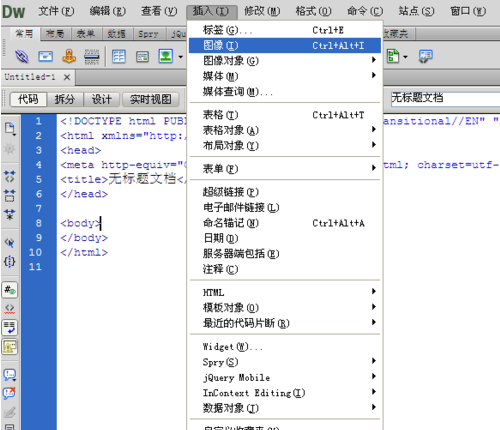Open dropdown arrow beside image icon
Screen dimensions: 500x430
(181, 57)
